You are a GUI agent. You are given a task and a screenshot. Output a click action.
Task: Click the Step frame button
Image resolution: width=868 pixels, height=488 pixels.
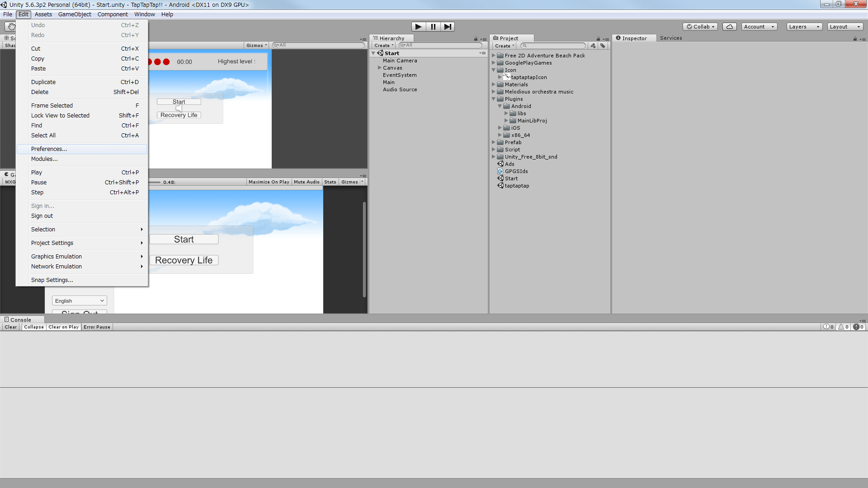(x=447, y=27)
